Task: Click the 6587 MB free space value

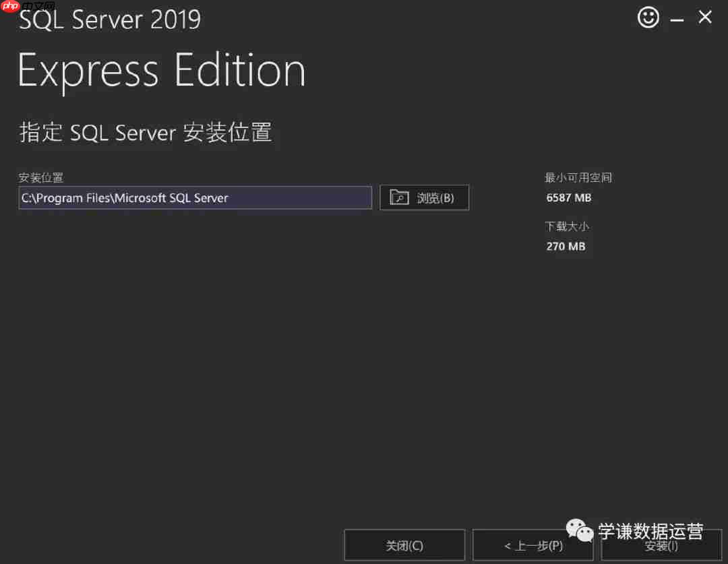Action: point(568,197)
